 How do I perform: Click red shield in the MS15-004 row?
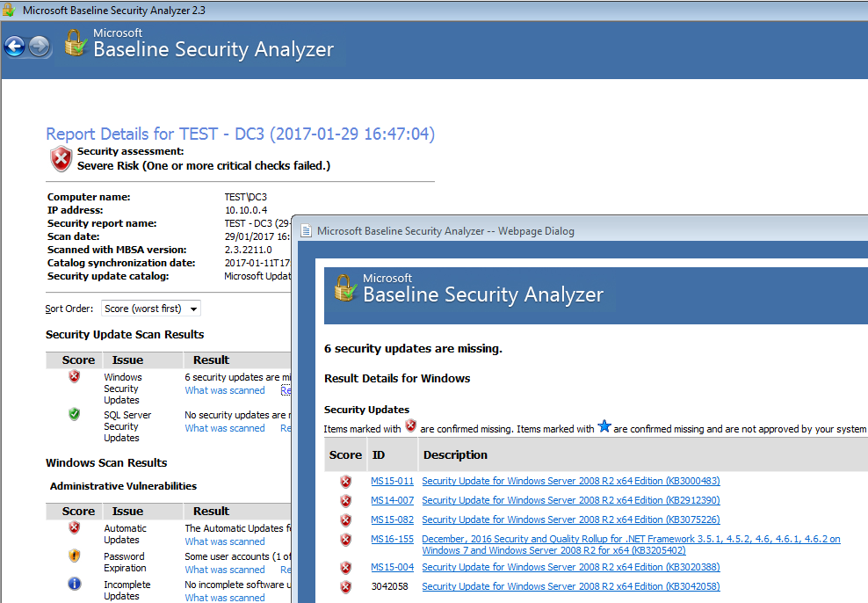[346, 568]
